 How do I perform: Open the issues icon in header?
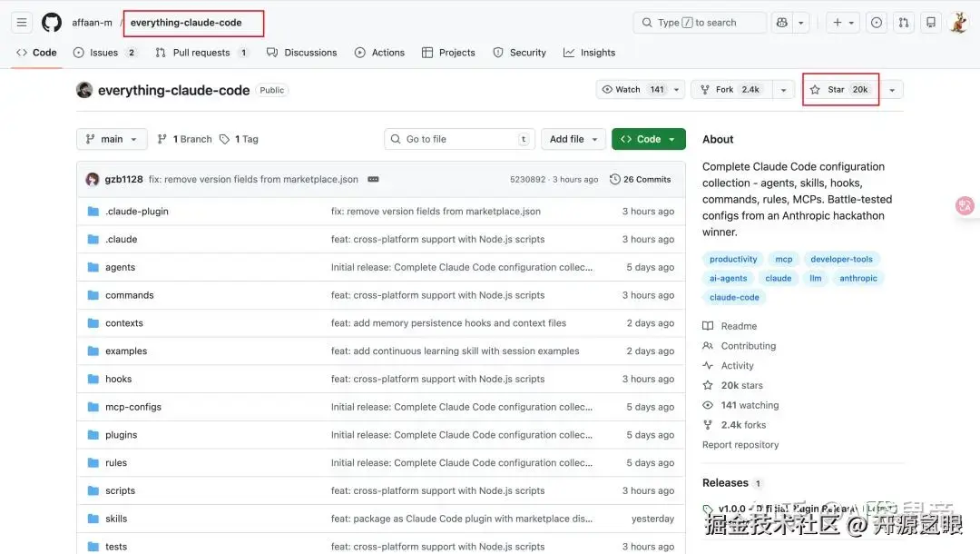coord(877,23)
